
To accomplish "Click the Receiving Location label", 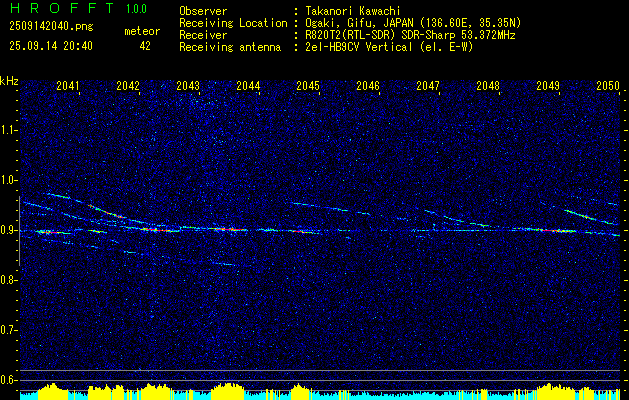I will point(233,23).
